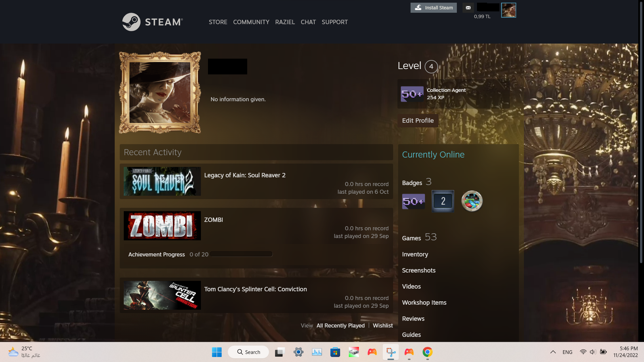Open the Screenshots link
The height and width of the screenshot is (362, 644).
tap(419, 270)
